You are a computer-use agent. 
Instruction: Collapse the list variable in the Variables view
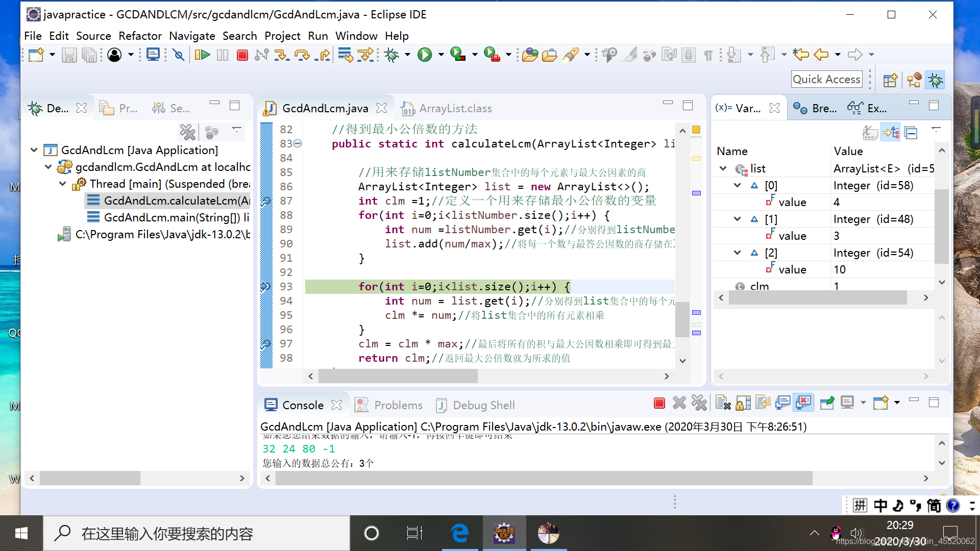723,168
